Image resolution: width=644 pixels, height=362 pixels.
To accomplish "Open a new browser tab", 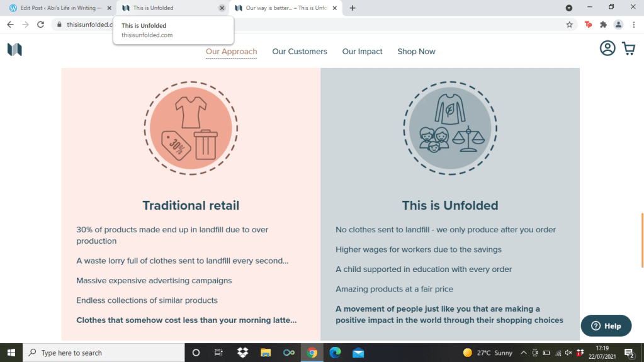I will click(353, 8).
